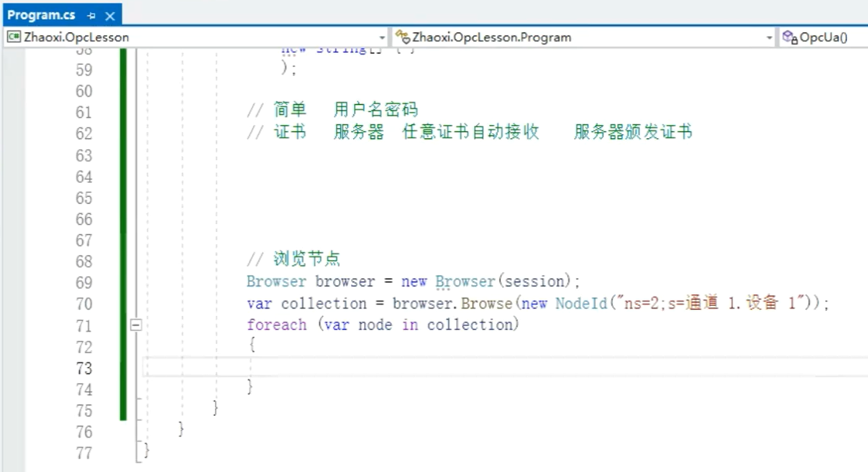The height and width of the screenshot is (472, 868).
Task: Click line number 73 in the gutter
Action: pos(84,368)
